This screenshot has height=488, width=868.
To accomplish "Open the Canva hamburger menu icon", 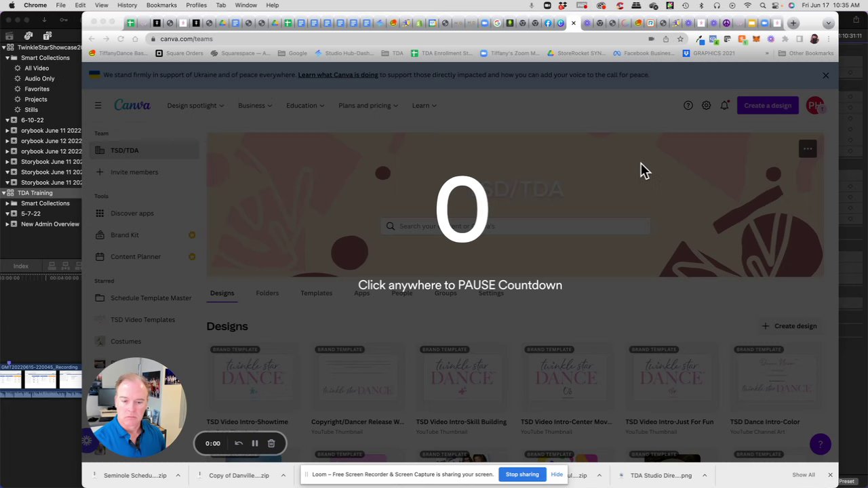I will (98, 106).
